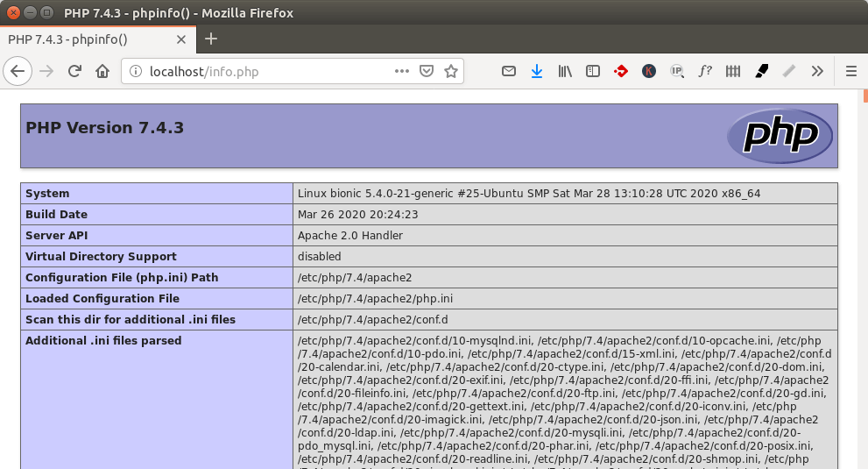The image size is (868, 469).
Task: Reload the current page
Action: pyautogui.click(x=74, y=72)
